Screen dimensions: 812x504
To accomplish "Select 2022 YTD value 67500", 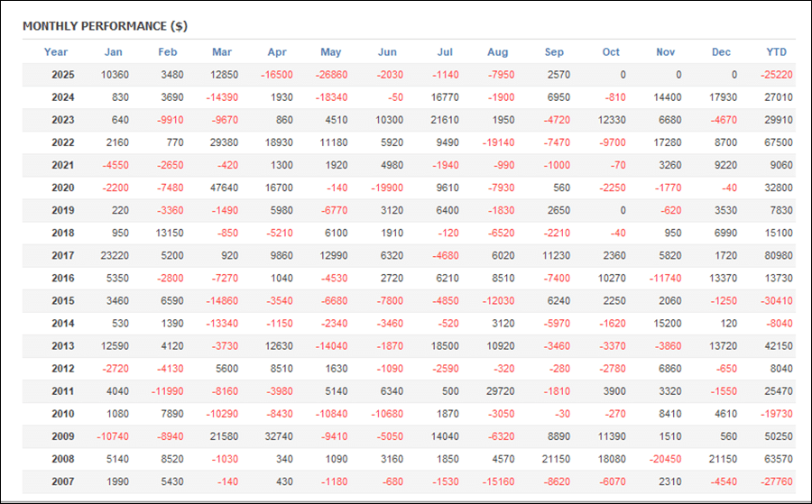I will [x=779, y=142].
